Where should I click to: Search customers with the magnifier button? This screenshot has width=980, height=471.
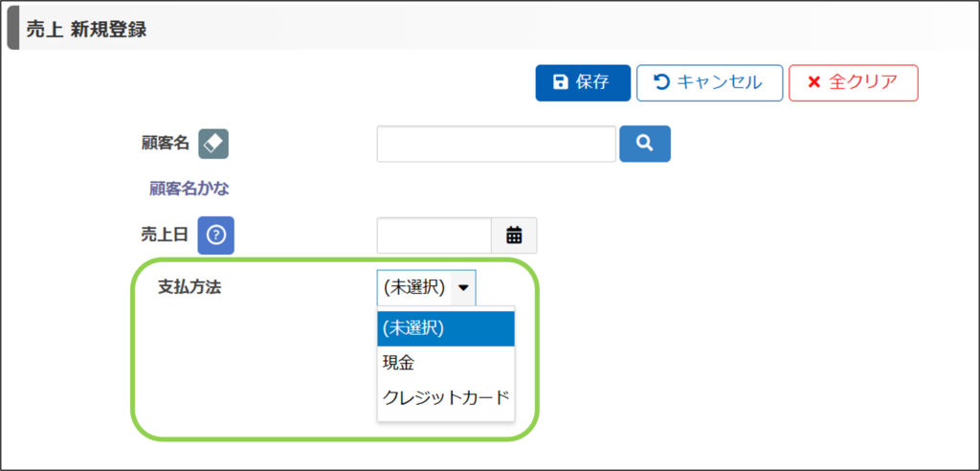tap(645, 144)
